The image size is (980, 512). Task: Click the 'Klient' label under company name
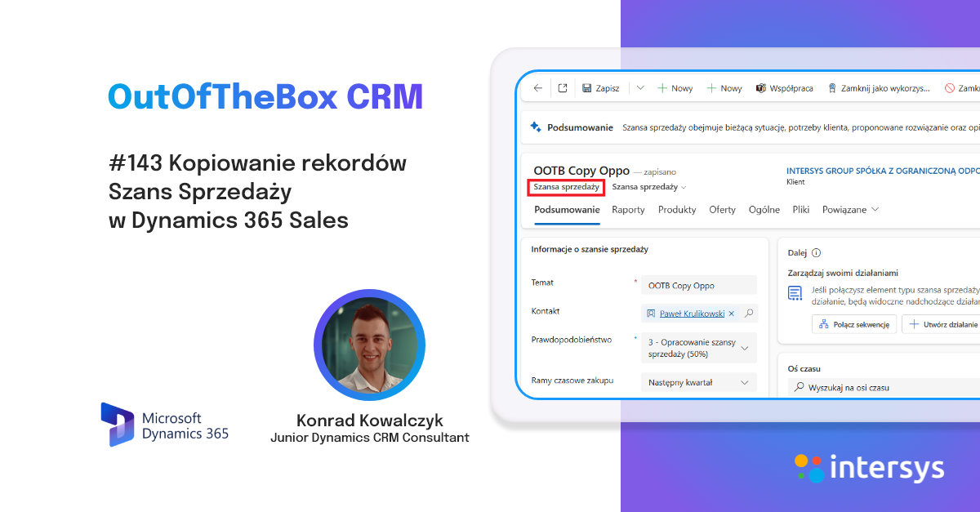tap(795, 182)
